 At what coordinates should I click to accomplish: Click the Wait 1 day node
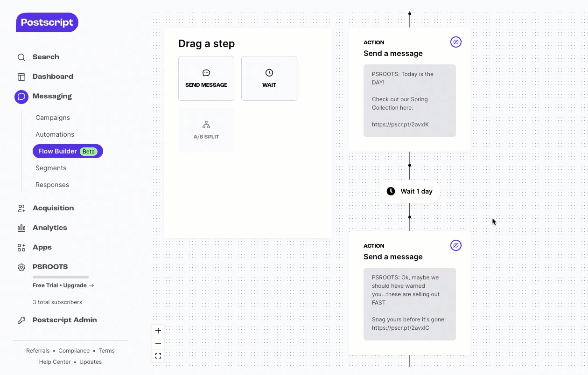(x=410, y=191)
